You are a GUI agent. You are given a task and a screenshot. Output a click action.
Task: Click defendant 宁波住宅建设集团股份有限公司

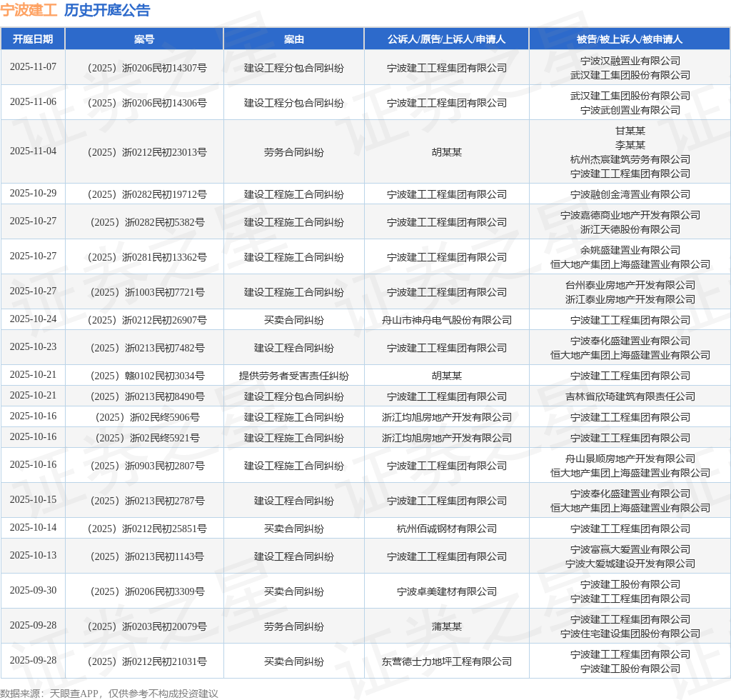tap(630, 634)
